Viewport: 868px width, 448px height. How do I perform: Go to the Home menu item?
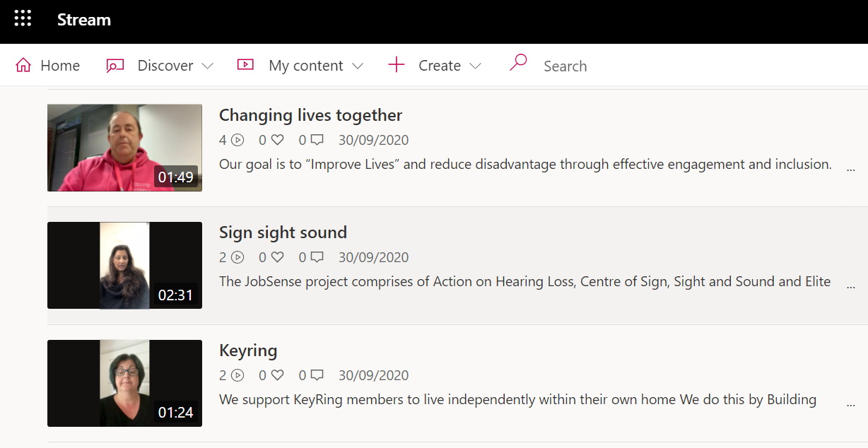48,66
